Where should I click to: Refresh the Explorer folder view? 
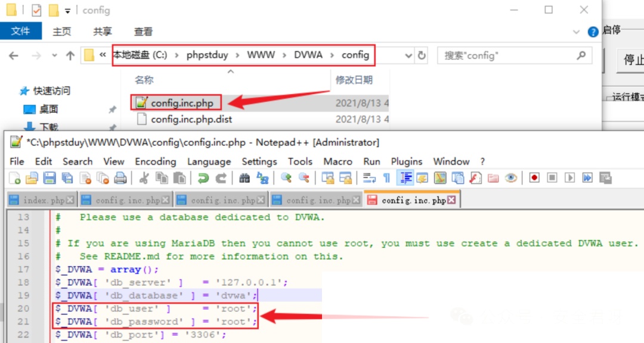tap(422, 55)
